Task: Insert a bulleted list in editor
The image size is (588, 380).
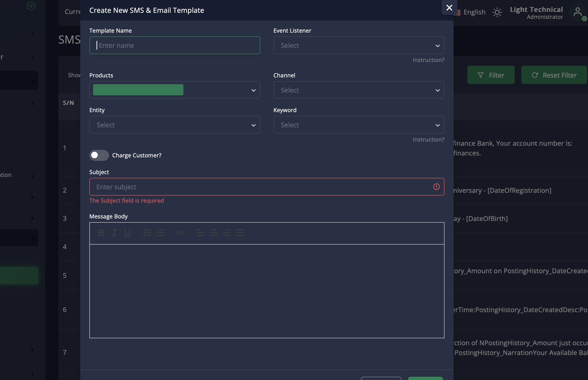Action: point(161,233)
